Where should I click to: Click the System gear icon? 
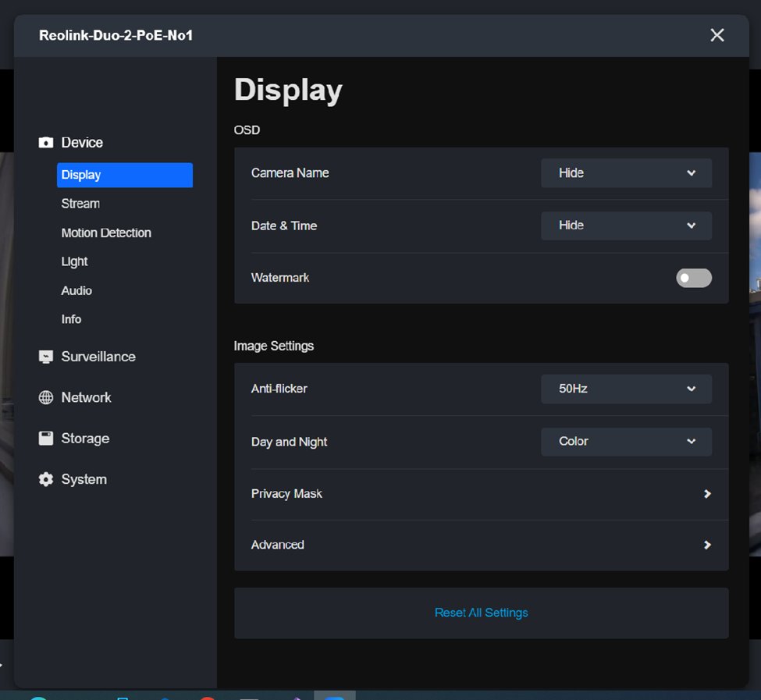[45, 479]
